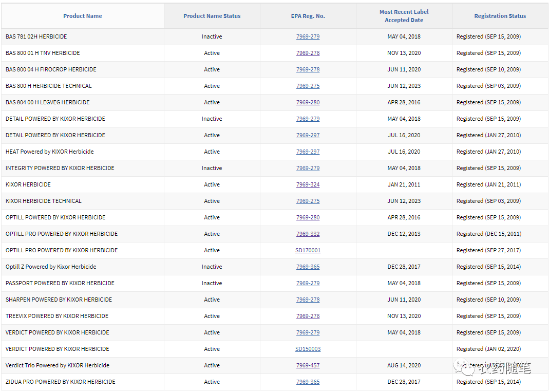Viewport: 549px width, 392px height.
Task: Open 7969-324 link for KIXOR HERBICIDE
Action: [308, 184]
